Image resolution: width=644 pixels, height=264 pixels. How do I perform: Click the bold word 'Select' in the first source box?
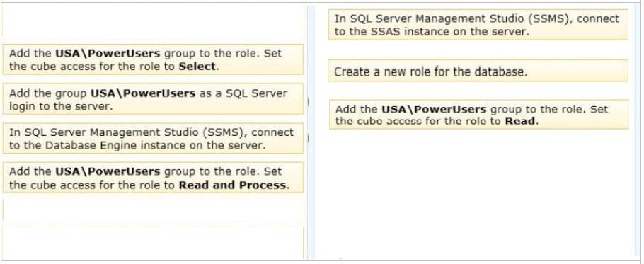(197, 67)
